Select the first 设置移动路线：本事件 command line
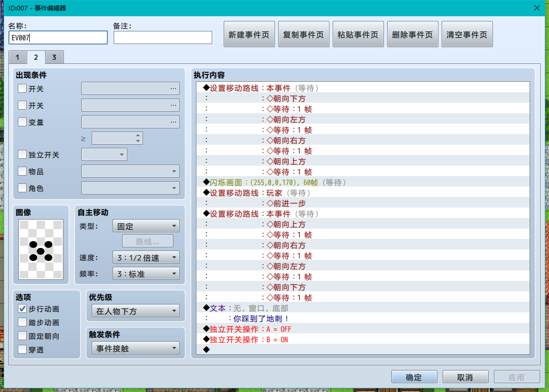 point(363,88)
